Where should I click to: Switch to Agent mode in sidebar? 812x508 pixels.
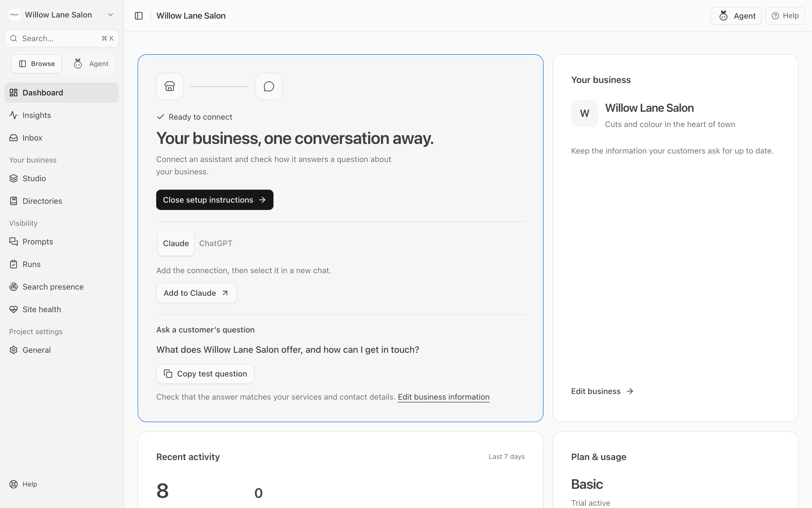91,64
